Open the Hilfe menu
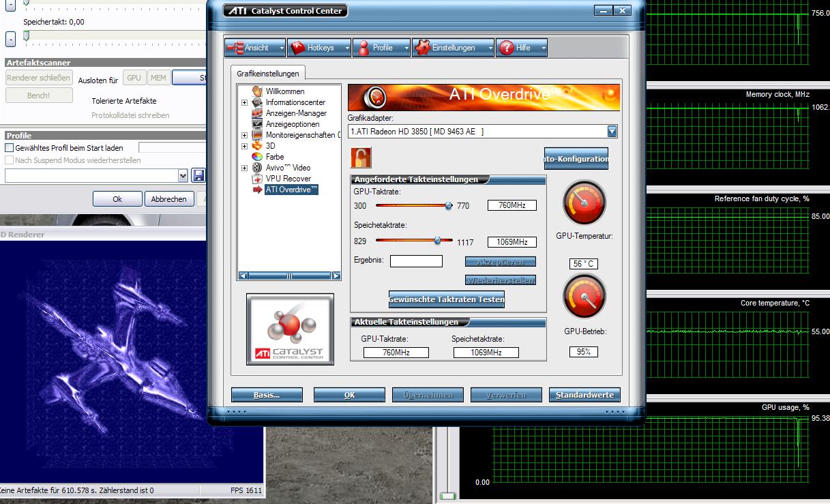This screenshot has height=504, width=830. [x=522, y=48]
